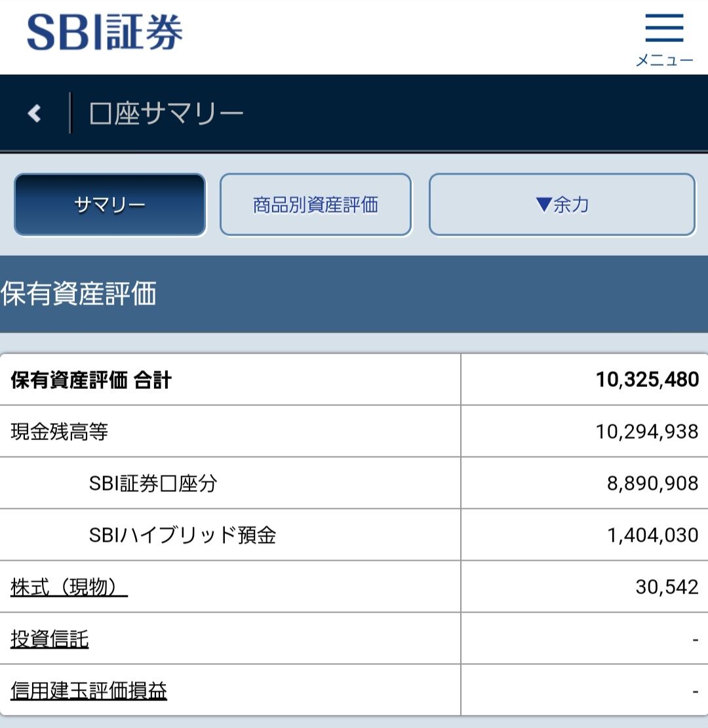Switch to 商品別資産評価 tab
Screen dimensions: 708x728
(315, 205)
